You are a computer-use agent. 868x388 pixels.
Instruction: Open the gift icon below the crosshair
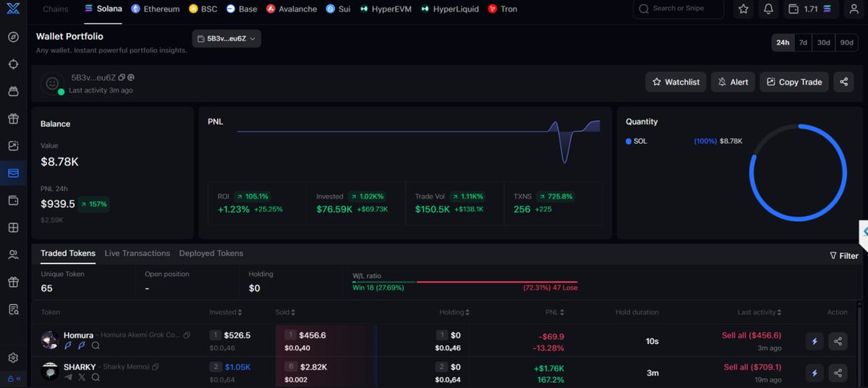(x=13, y=118)
